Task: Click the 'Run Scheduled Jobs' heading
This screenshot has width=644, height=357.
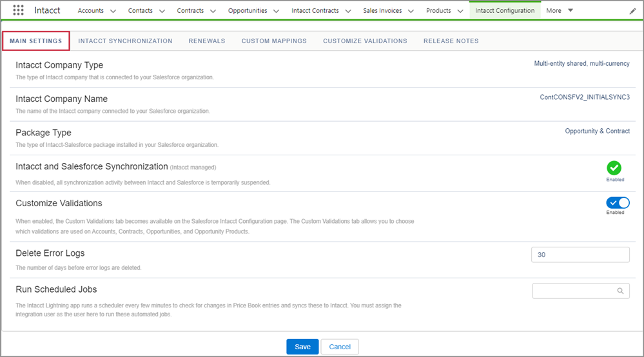Action: 56,289
